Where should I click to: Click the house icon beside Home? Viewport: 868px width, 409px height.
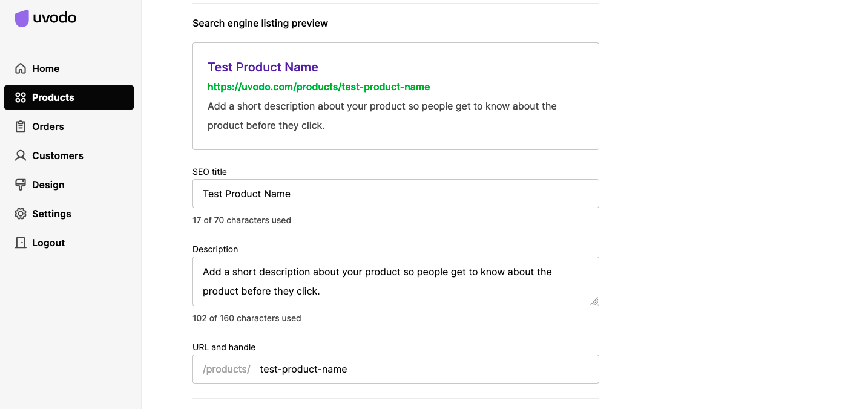(x=21, y=68)
